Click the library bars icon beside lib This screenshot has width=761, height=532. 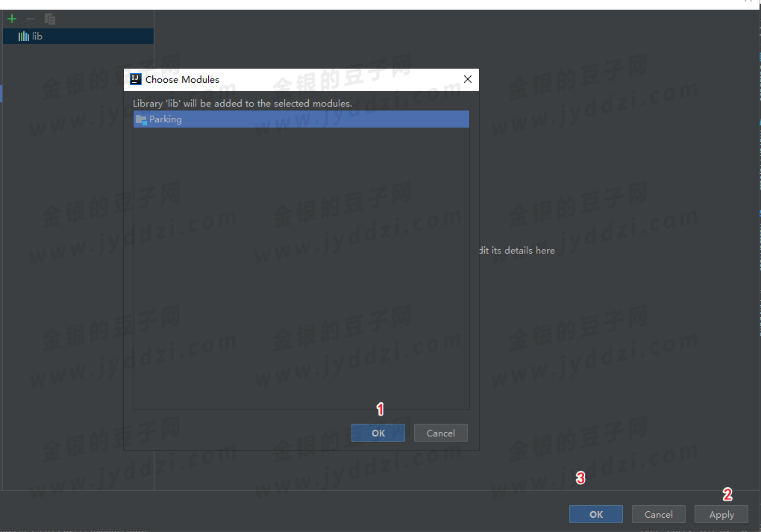coord(23,37)
